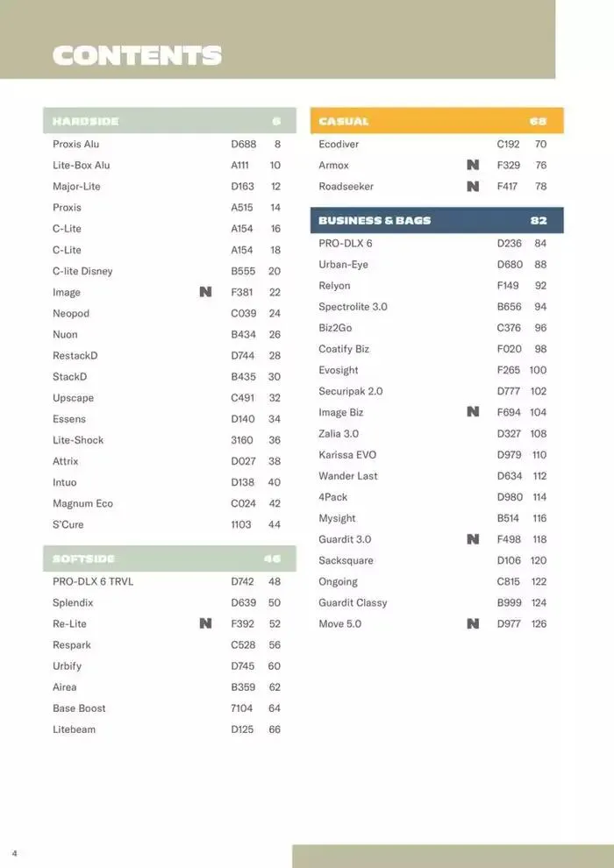The height and width of the screenshot is (868, 614).
Task: Jump to the Magnum Eco listing
Action: [x=82, y=503]
